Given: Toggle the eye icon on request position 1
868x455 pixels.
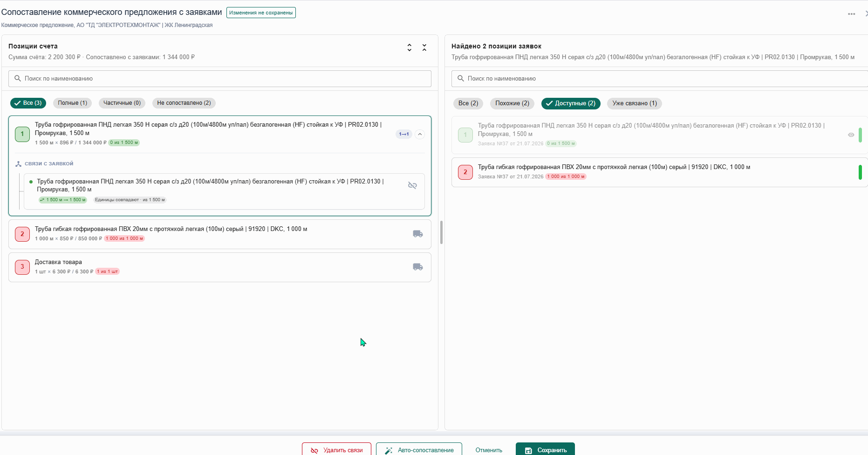Looking at the screenshot, I should point(851,135).
